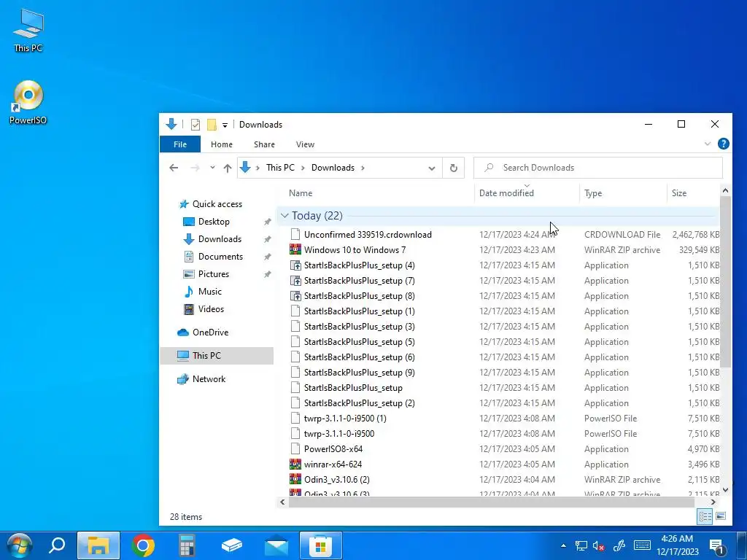Switch to the View ribbon tab
This screenshot has height=560, width=747.
tap(305, 144)
